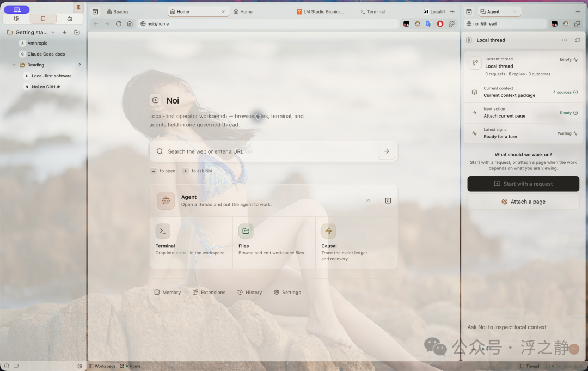Collapse the Reading folder chevron
This screenshot has height=371, width=588.
point(14,65)
